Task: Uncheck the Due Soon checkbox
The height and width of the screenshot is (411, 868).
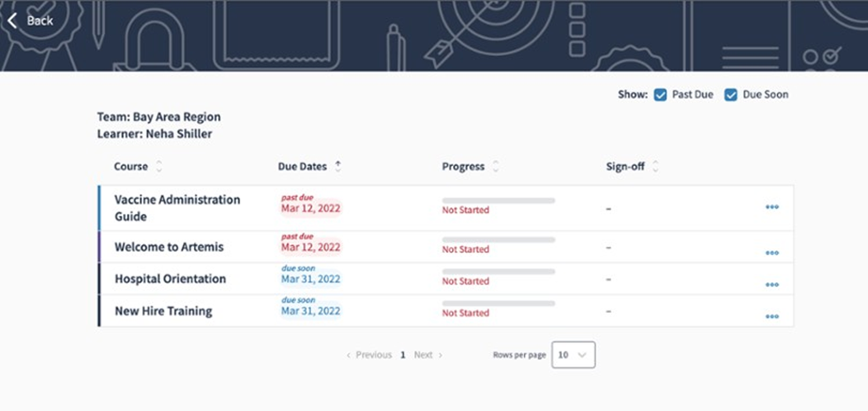Action: point(730,95)
